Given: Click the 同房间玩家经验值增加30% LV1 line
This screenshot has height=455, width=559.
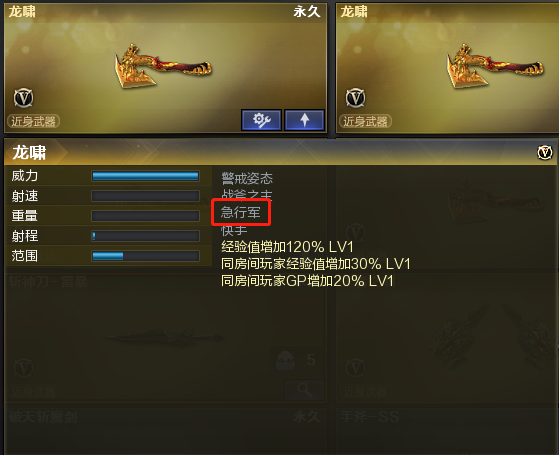Looking at the screenshot, I should click(316, 264).
